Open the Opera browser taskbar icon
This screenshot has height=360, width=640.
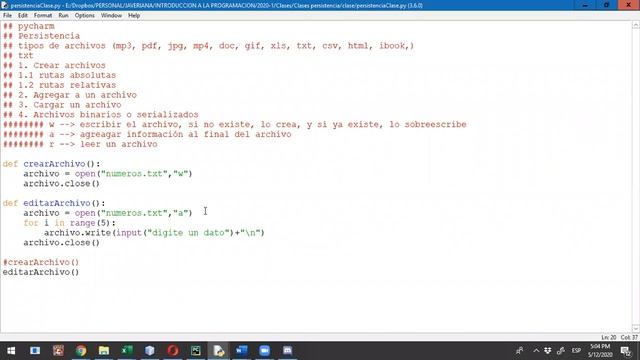pyautogui.click(x=173, y=351)
